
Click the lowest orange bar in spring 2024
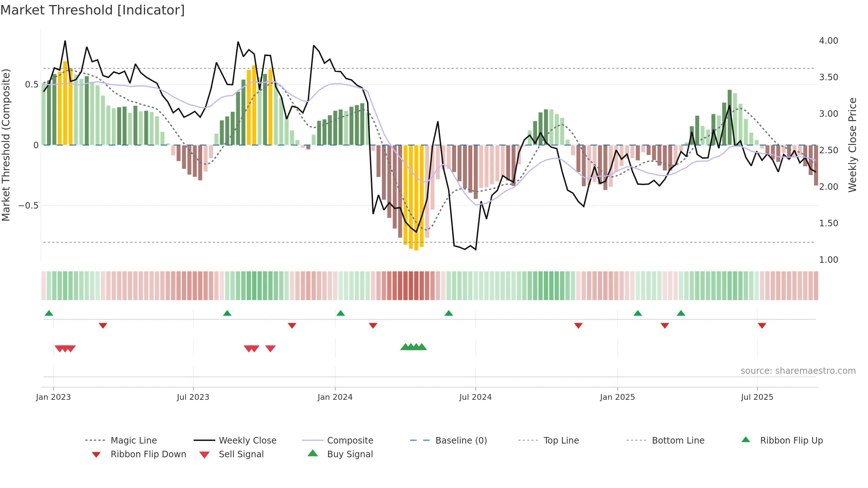(416, 198)
